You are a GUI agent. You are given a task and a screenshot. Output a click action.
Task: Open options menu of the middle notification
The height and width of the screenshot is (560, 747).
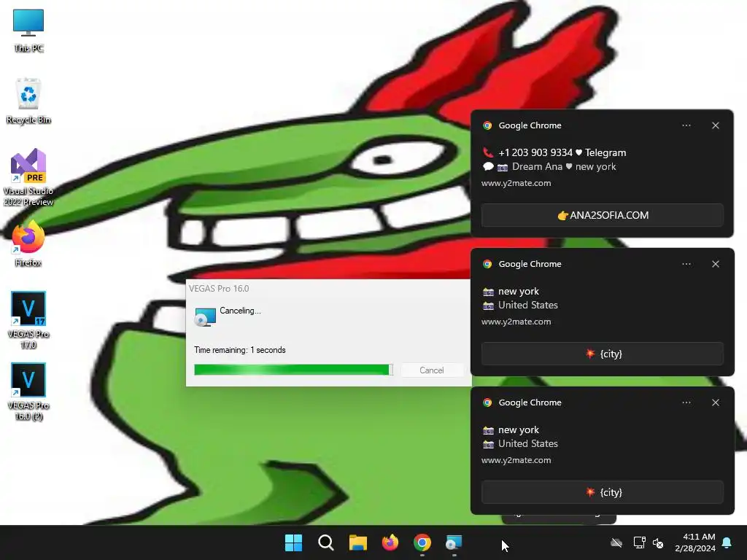(686, 264)
